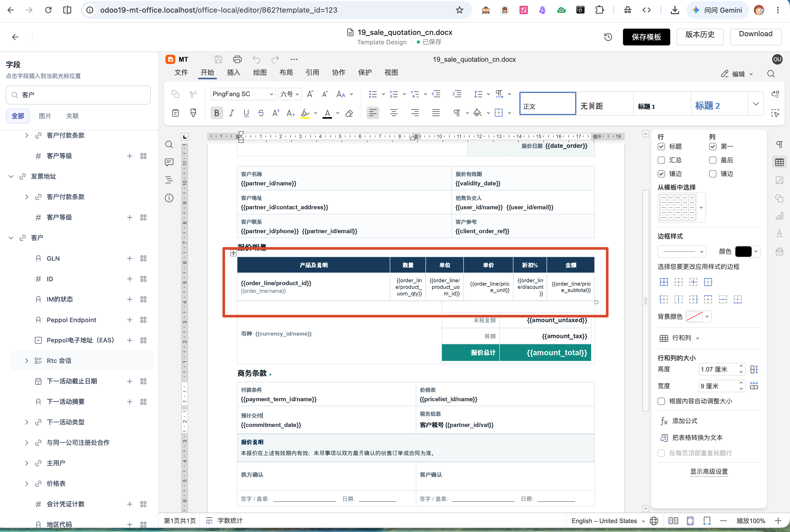Uncheck the row 镶边 checkbox
790x532 pixels.
click(x=661, y=174)
